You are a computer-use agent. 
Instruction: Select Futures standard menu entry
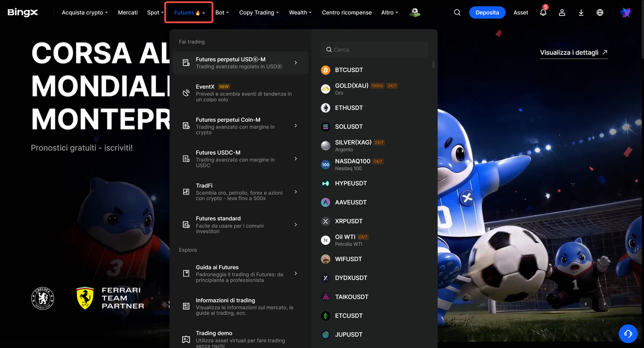[240, 225]
